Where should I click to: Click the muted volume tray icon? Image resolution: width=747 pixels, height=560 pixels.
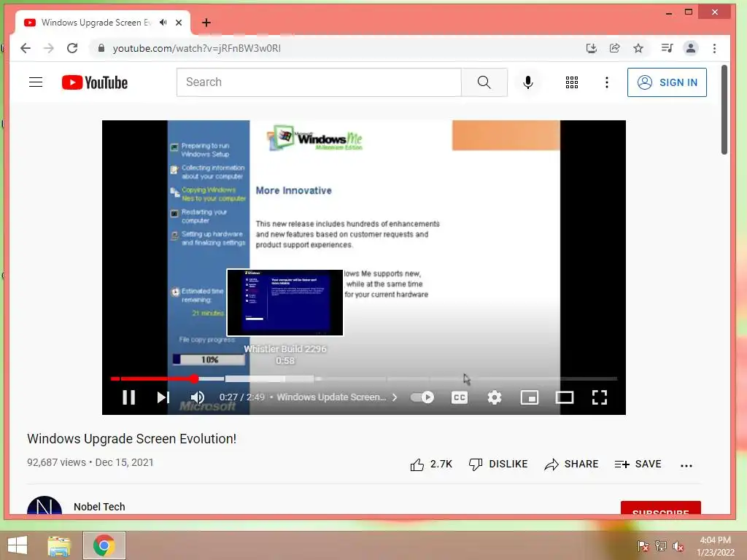click(x=678, y=546)
